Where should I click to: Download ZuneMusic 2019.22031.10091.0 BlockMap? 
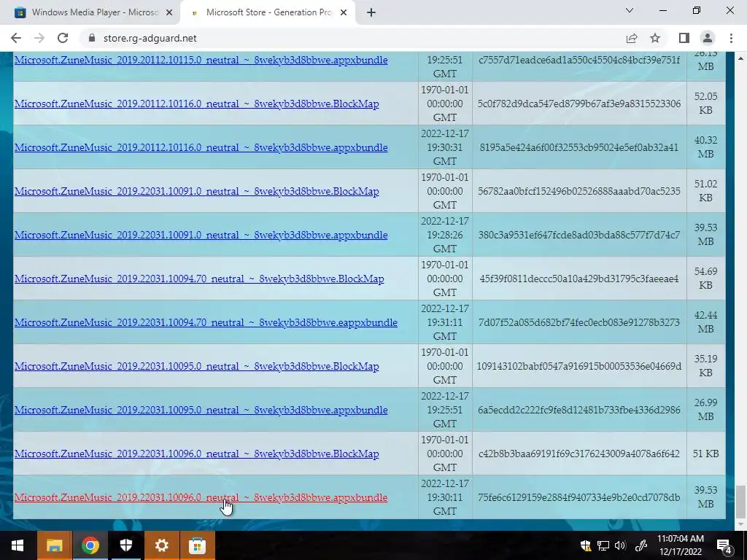coord(197,192)
